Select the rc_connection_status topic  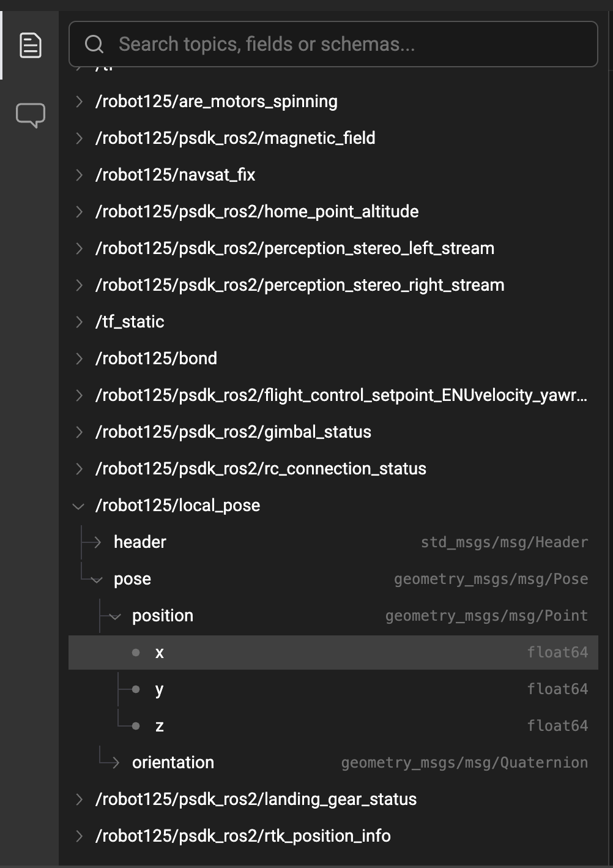(x=261, y=469)
